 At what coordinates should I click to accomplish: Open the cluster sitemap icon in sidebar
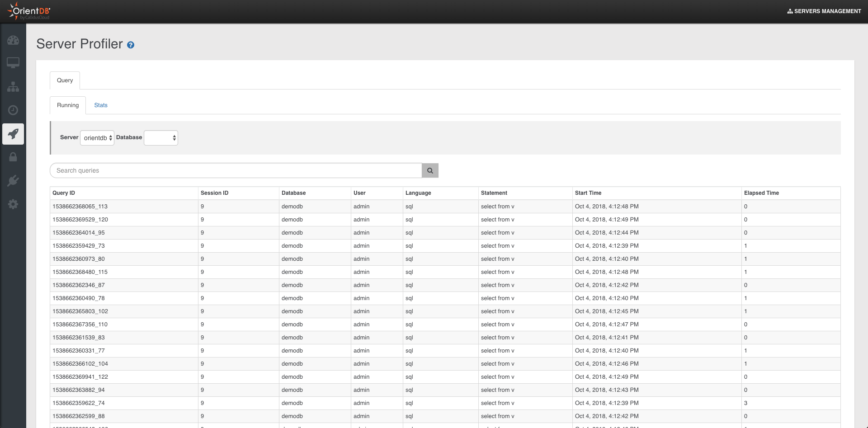pos(13,86)
